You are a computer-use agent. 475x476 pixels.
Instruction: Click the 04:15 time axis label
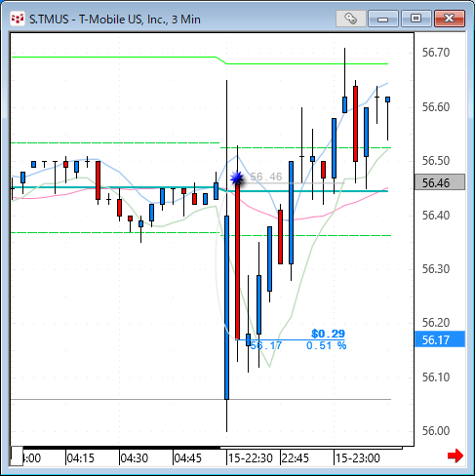tap(80, 458)
